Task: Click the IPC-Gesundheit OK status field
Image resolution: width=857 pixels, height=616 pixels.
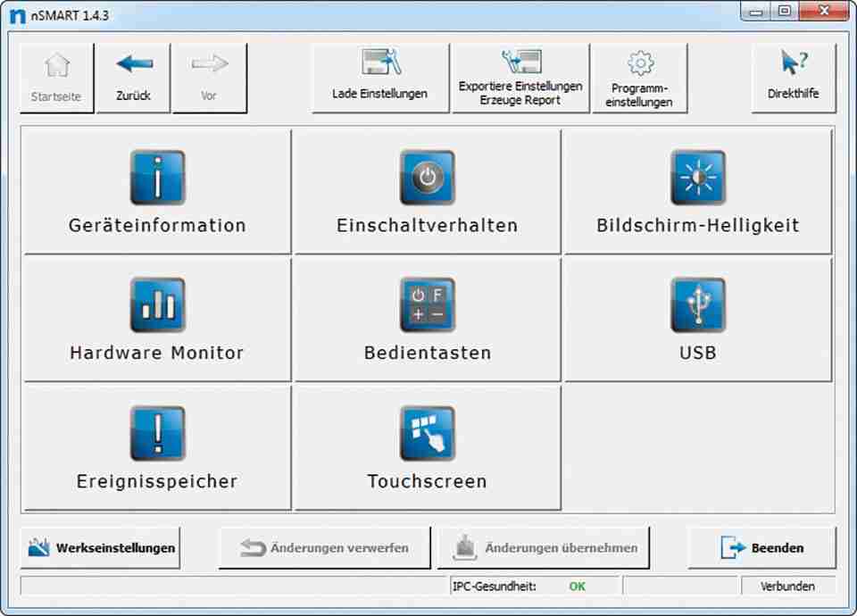Action: pos(578,587)
